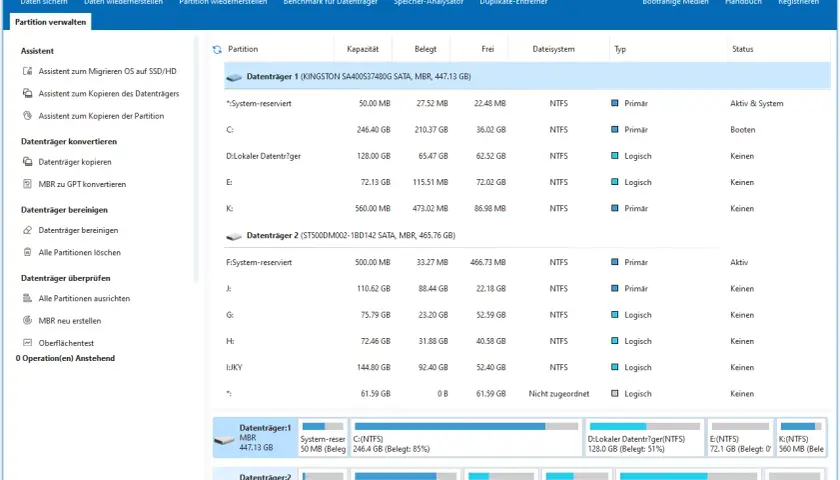Click the Alle Partitionen löschen trash icon
This screenshot has width=840, height=480.
27,252
